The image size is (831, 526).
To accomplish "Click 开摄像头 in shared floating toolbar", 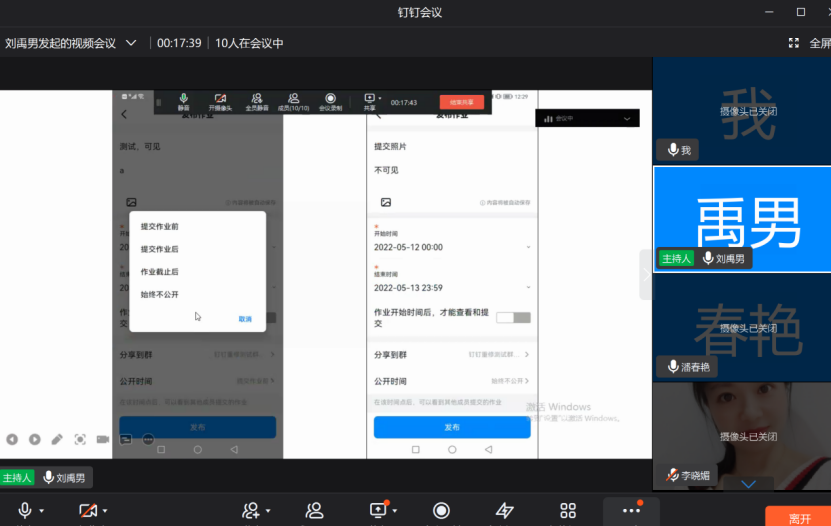I will coord(220,102).
